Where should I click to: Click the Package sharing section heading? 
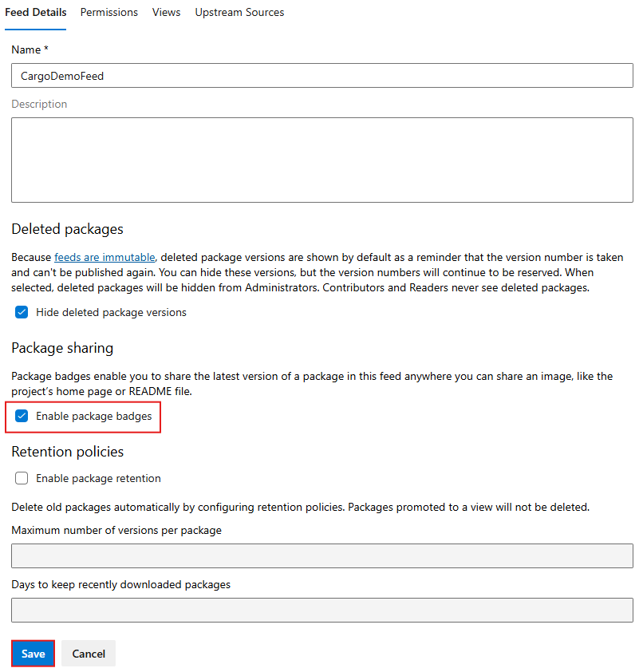coord(62,348)
